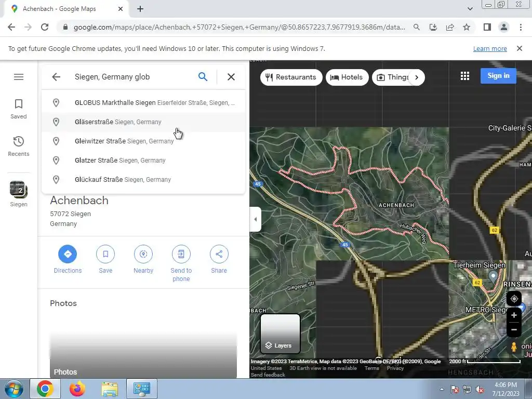Image resolution: width=532 pixels, height=399 pixels.
Task: Click Learn more about Chrome updates
Action: [x=490, y=48]
